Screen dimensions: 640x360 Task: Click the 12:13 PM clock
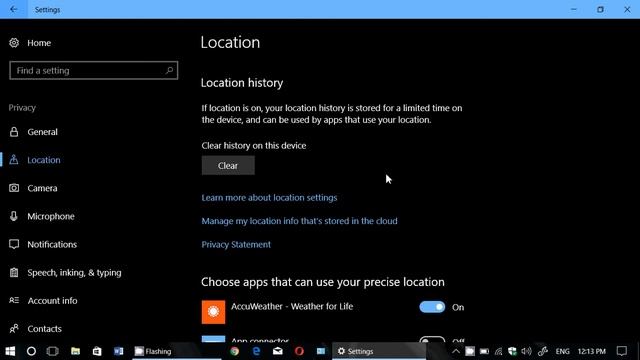pyautogui.click(x=591, y=351)
